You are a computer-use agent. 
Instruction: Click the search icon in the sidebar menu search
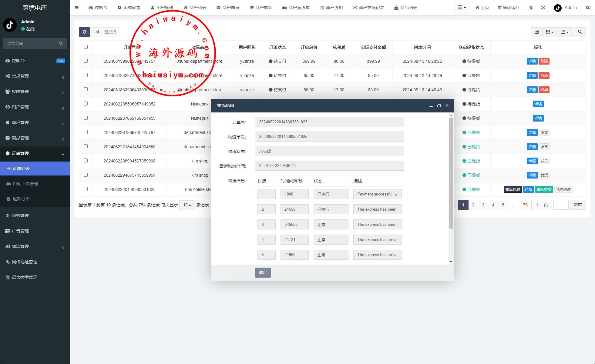(61, 43)
